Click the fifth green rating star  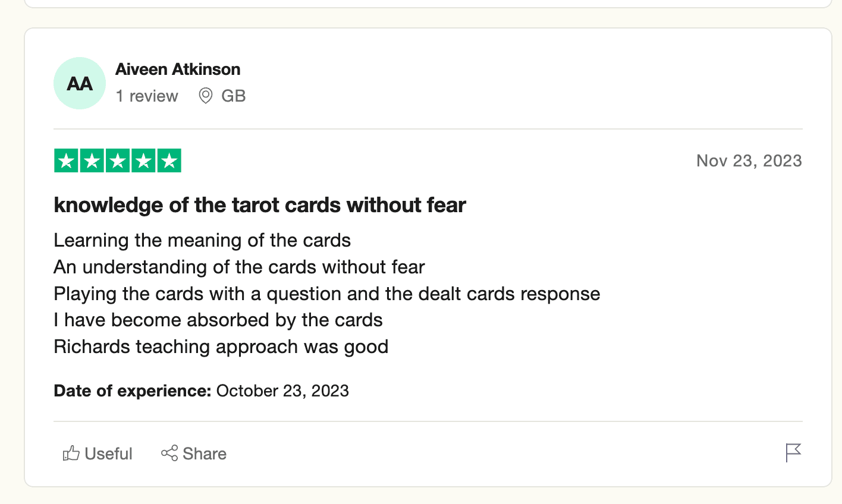point(169,161)
